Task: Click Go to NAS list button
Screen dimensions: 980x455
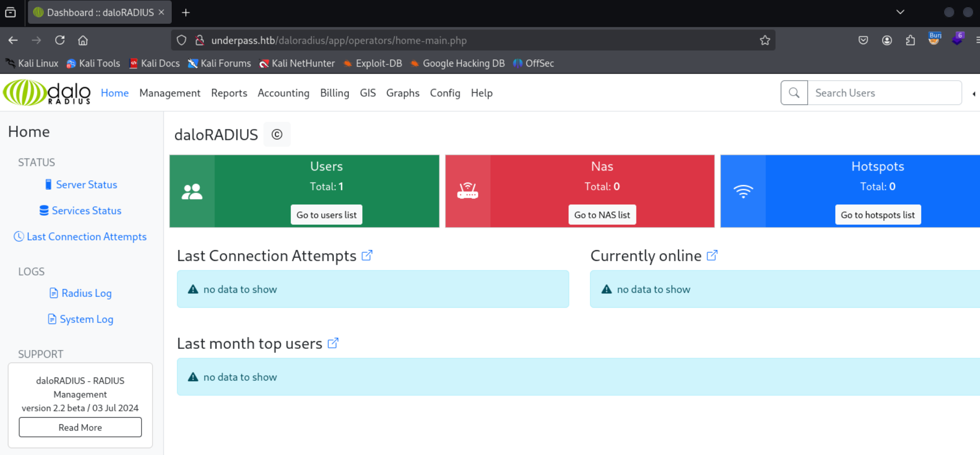Action: tap(602, 215)
